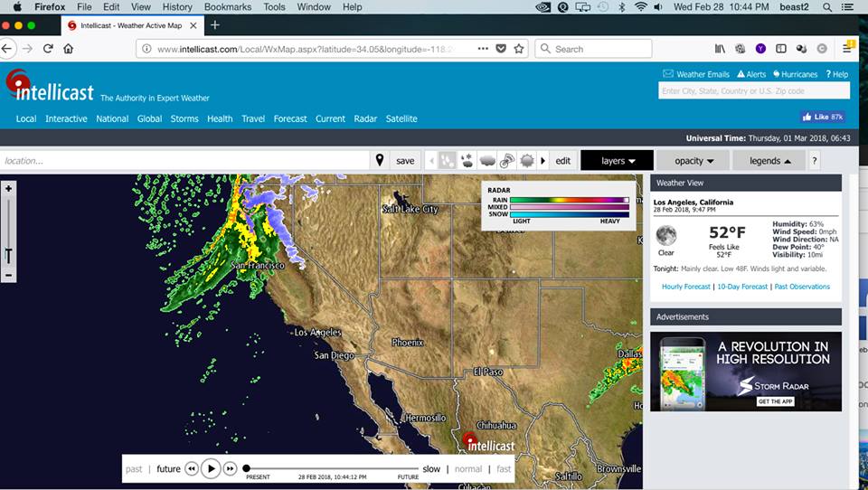
Task: Select the satellite dish layer icon
Action: tap(507, 161)
